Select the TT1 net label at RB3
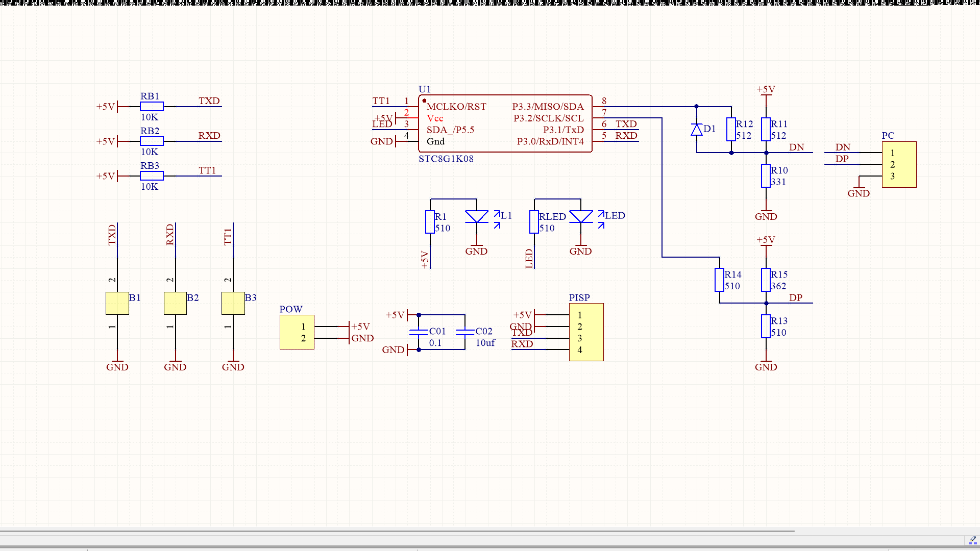The image size is (980, 551). [207, 170]
